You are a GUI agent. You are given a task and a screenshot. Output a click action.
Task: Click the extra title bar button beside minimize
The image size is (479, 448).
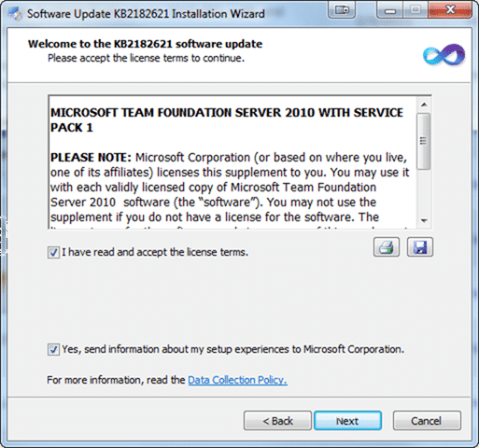(x=342, y=10)
